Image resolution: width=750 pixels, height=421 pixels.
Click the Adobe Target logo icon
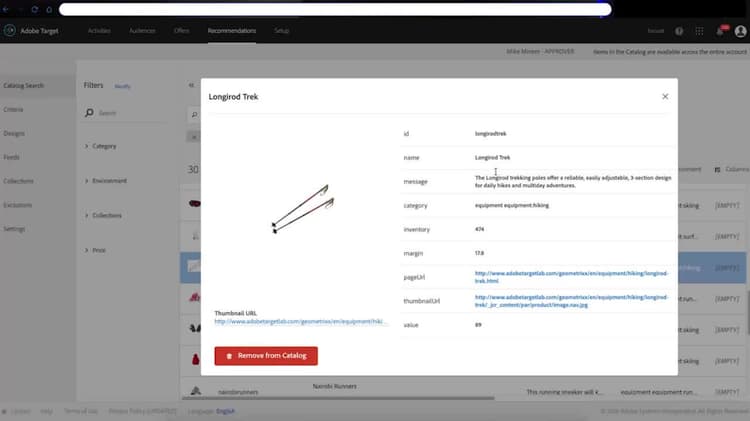(10, 31)
